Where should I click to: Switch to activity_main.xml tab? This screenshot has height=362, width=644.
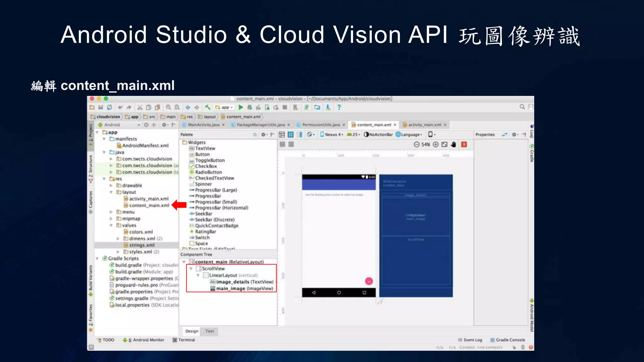(x=425, y=125)
